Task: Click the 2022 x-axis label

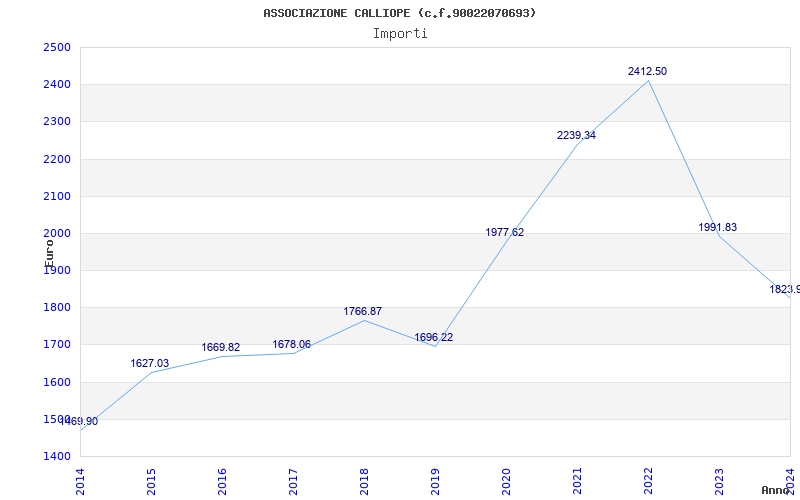Action: (x=648, y=482)
